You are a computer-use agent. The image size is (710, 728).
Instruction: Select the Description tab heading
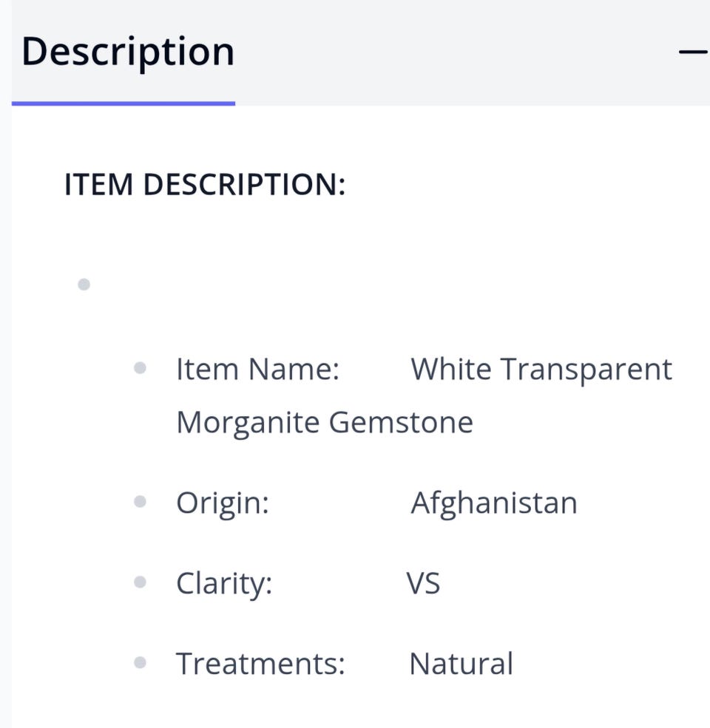(x=128, y=52)
